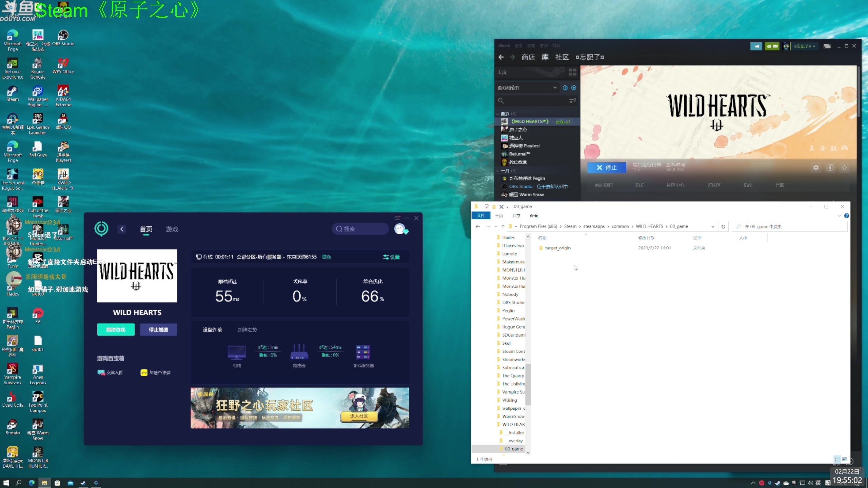This screenshot has width=868, height=488.
Task: Click the accelerator search field
Action: coord(360,229)
